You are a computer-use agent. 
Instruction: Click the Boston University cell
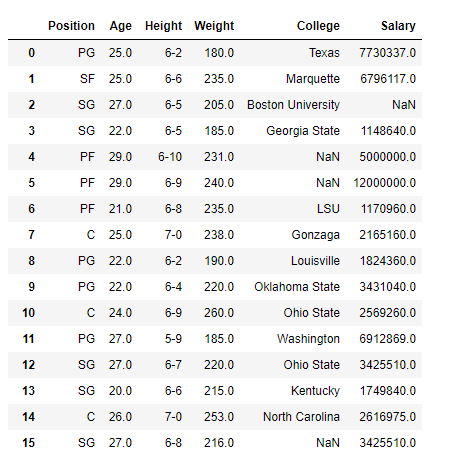tap(293, 105)
